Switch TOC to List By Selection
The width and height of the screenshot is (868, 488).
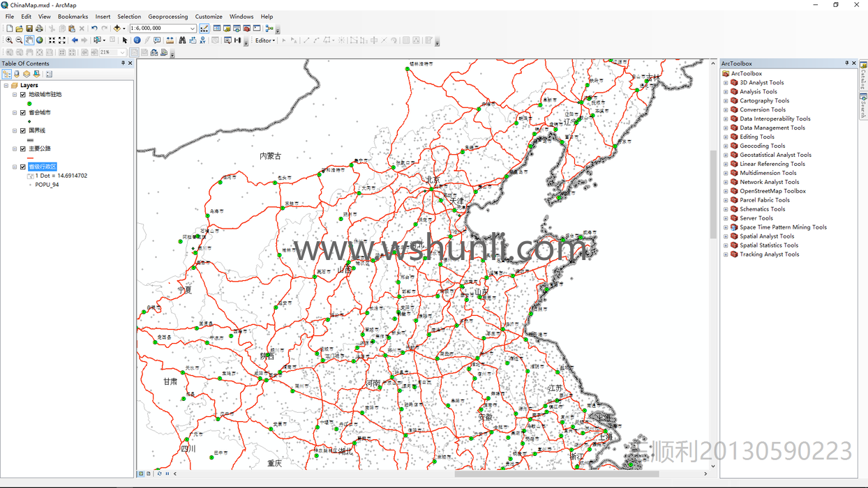tap(36, 74)
